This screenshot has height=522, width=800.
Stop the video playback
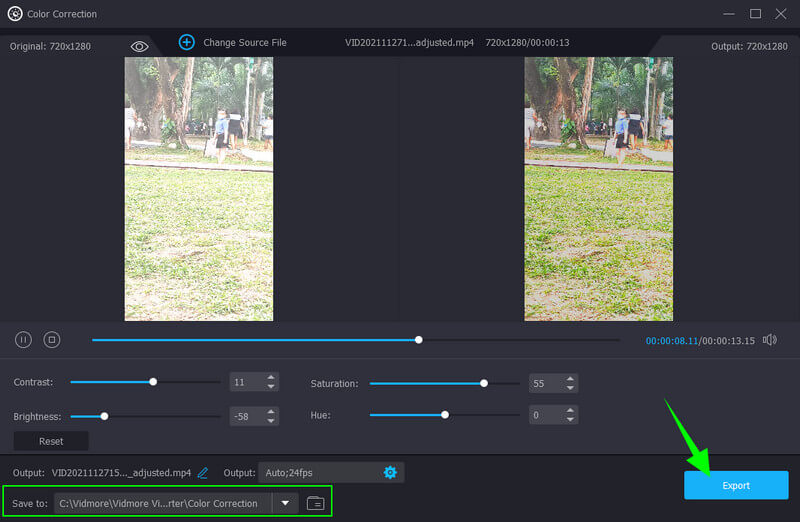(x=52, y=340)
